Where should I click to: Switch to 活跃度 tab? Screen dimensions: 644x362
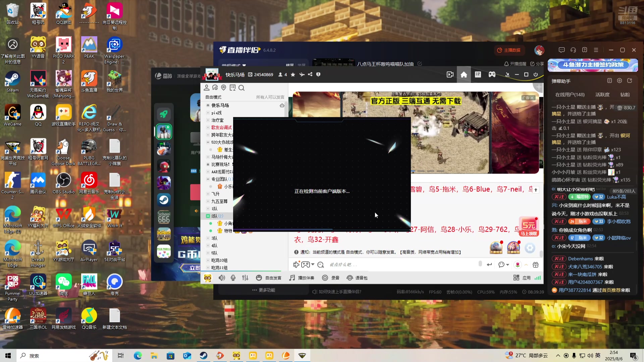602,95
